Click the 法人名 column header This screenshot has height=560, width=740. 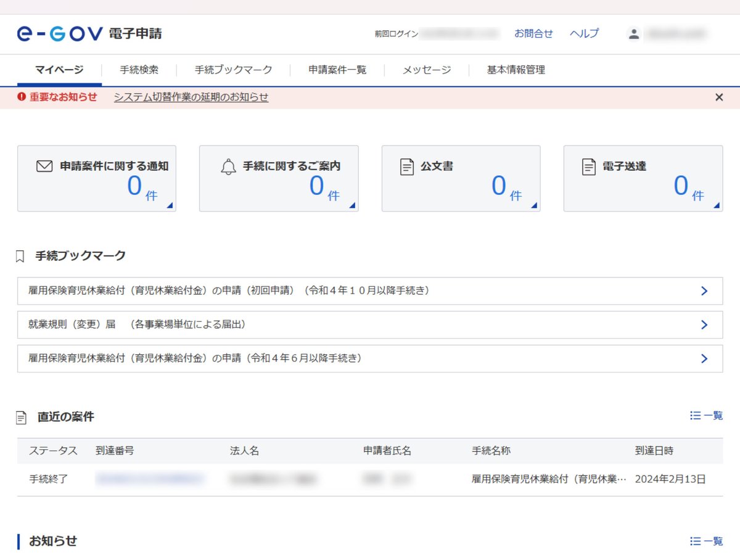(x=244, y=451)
